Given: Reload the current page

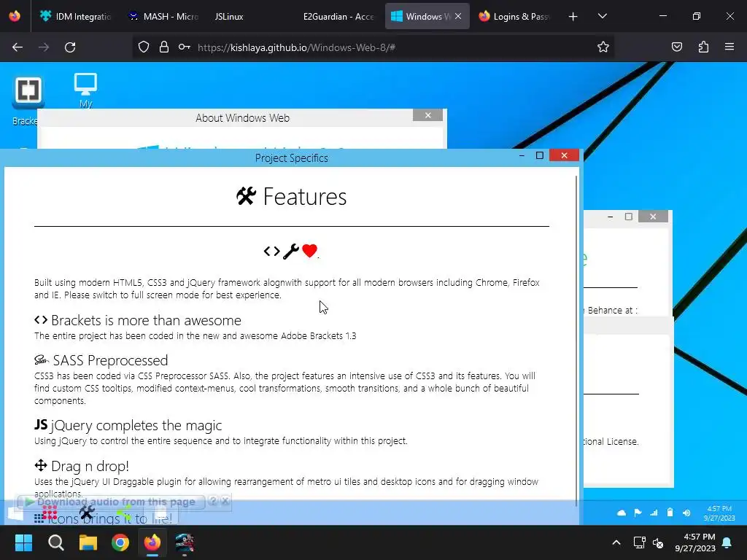Looking at the screenshot, I should [x=70, y=47].
